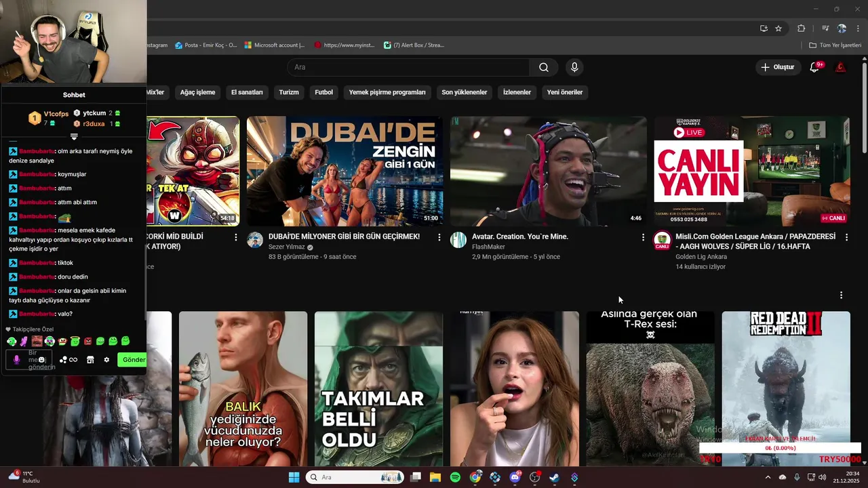
Task: Open Golden Lig Ankara channel link
Action: click(701, 257)
